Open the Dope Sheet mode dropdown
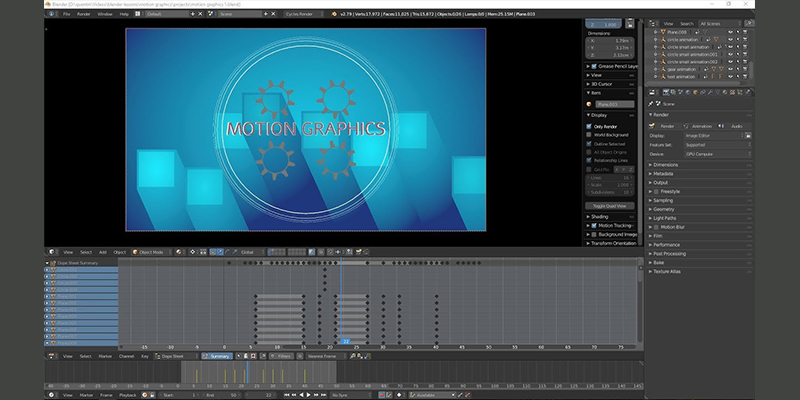The height and width of the screenshot is (400, 800). point(177,356)
